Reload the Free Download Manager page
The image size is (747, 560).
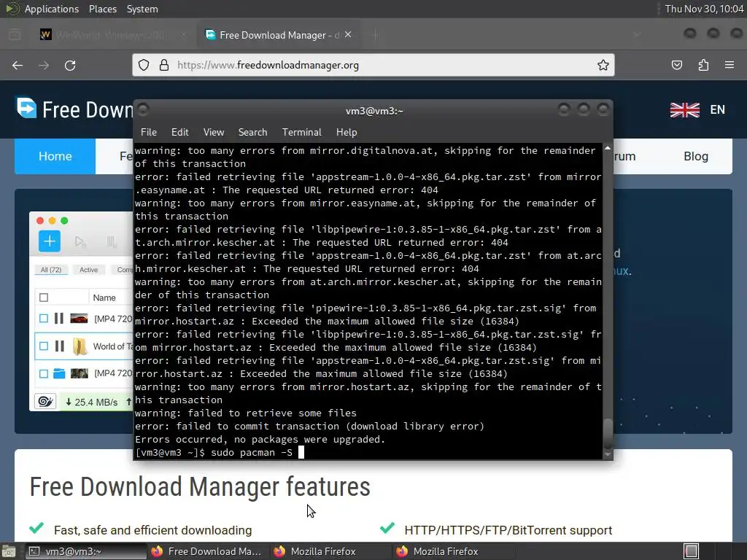pyautogui.click(x=70, y=65)
